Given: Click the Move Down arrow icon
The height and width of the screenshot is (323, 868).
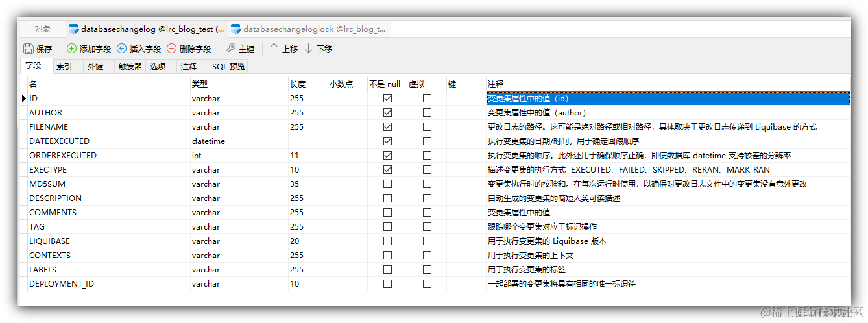Looking at the screenshot, I should pos(309,49).
